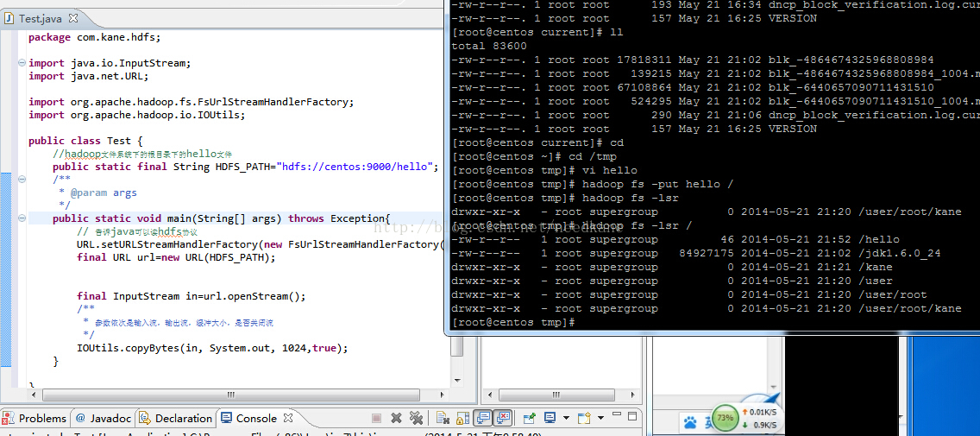
Task: Close the Console view tab
Action: pyautogui.click(x=288, y=417)
